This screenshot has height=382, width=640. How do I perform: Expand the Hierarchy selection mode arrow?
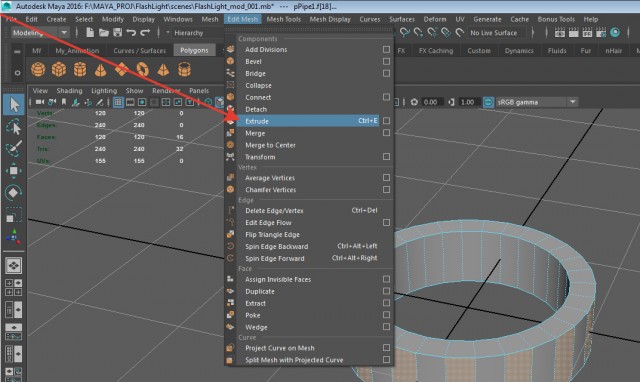pos(167,32)
